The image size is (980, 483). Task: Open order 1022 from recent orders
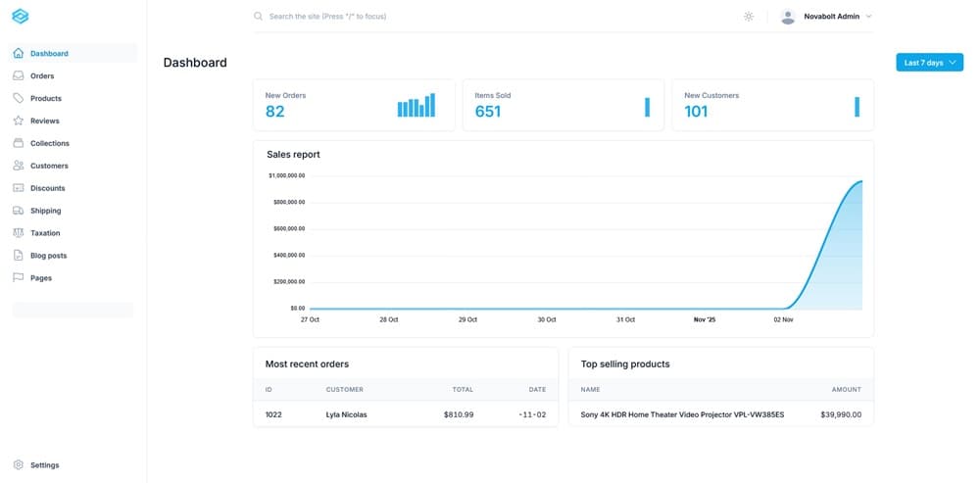point(273,414)
